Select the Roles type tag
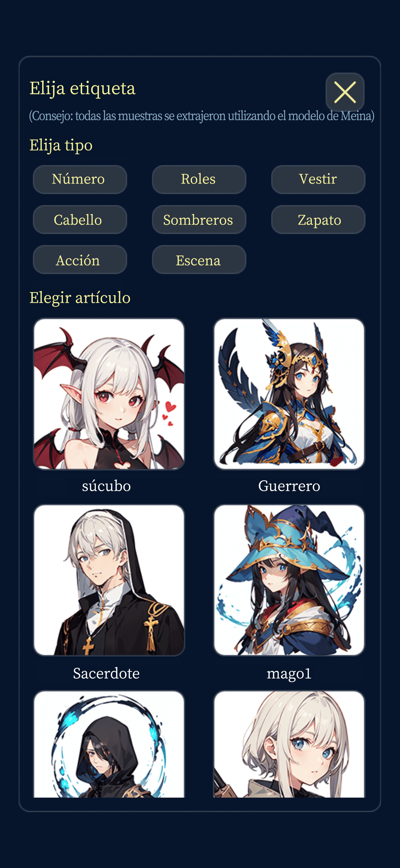 [199, 179]
